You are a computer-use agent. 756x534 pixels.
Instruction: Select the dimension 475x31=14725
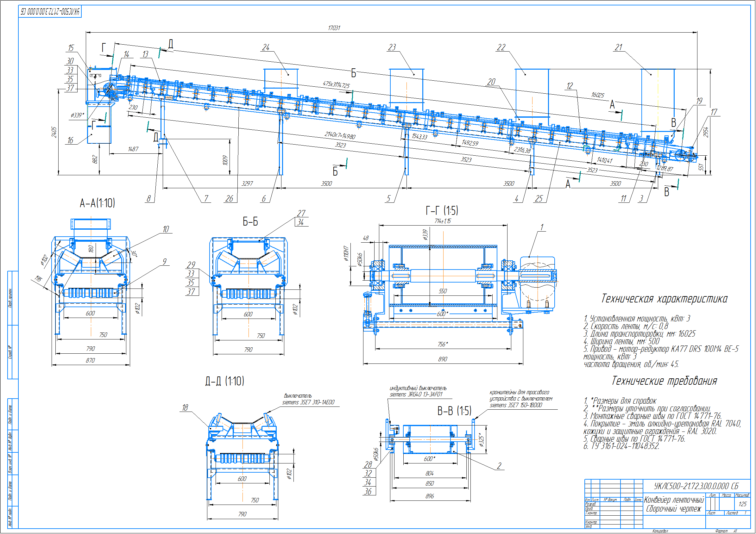coord(336,85)
